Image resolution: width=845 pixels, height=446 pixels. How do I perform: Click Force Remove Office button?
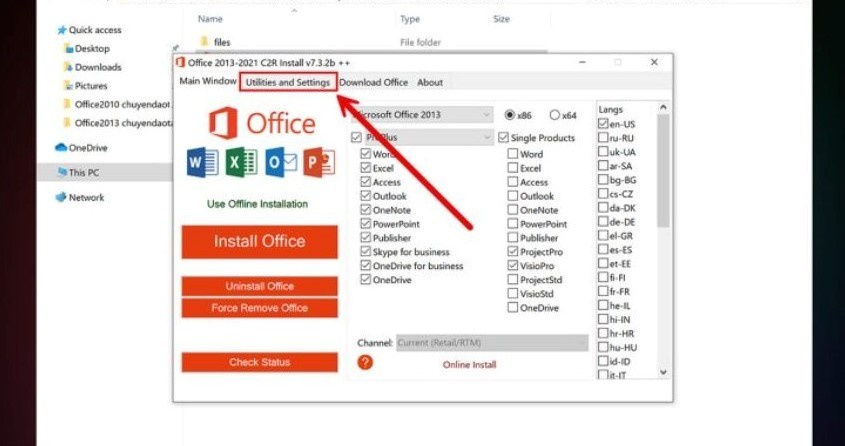(x=260, y=308)
